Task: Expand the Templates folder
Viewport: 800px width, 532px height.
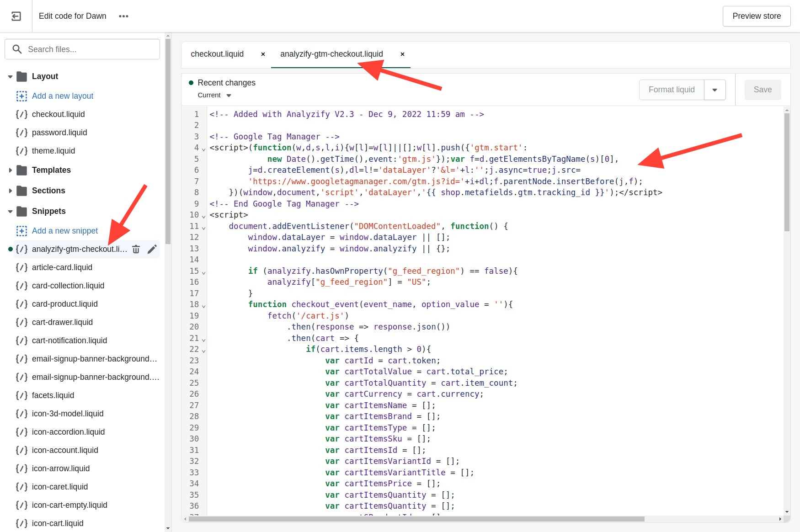Action: click(11, 170)
